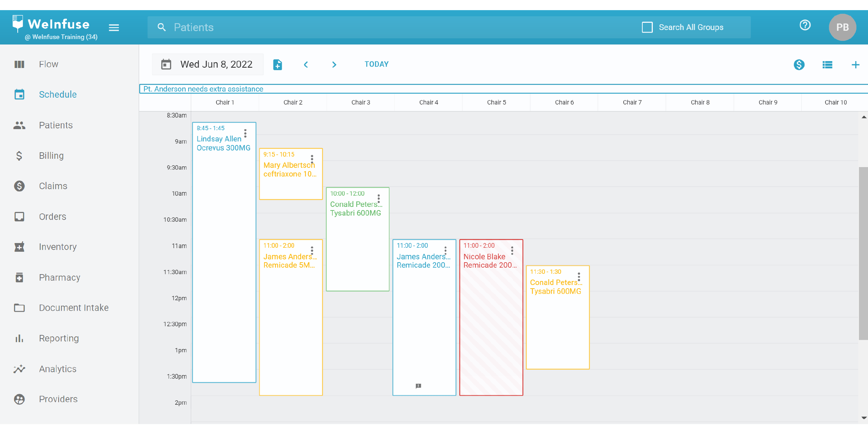Click the blue dollar sign icon
The image size is (868, 434).
799,65
